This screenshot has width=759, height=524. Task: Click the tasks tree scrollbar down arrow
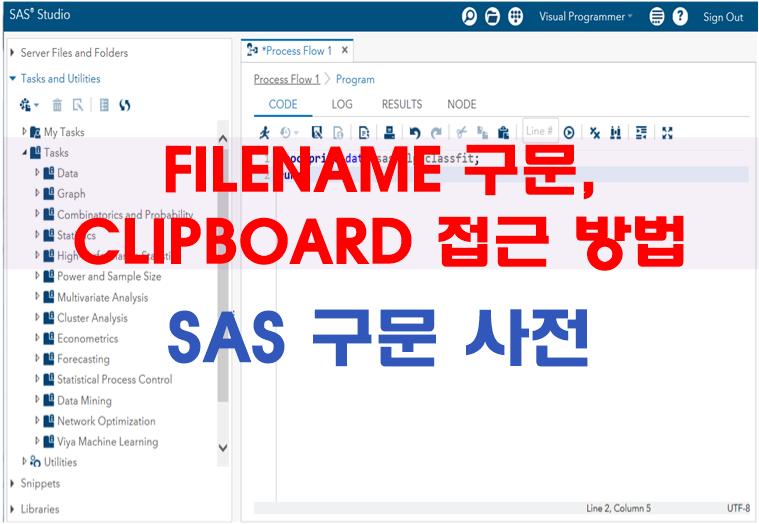[x=223, y=448]
